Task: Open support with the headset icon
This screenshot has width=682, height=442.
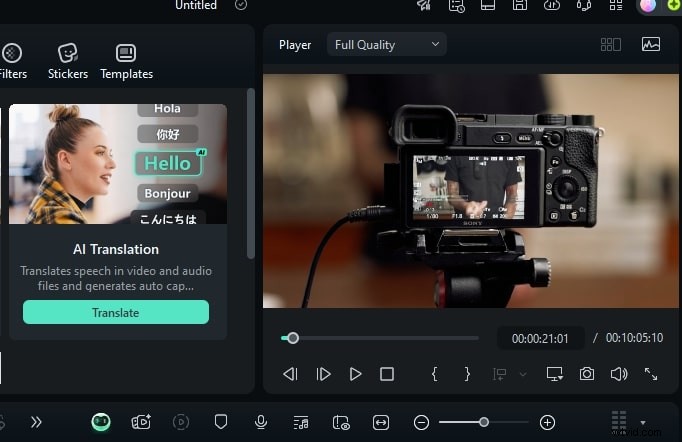Action: [x=584, y=5]
